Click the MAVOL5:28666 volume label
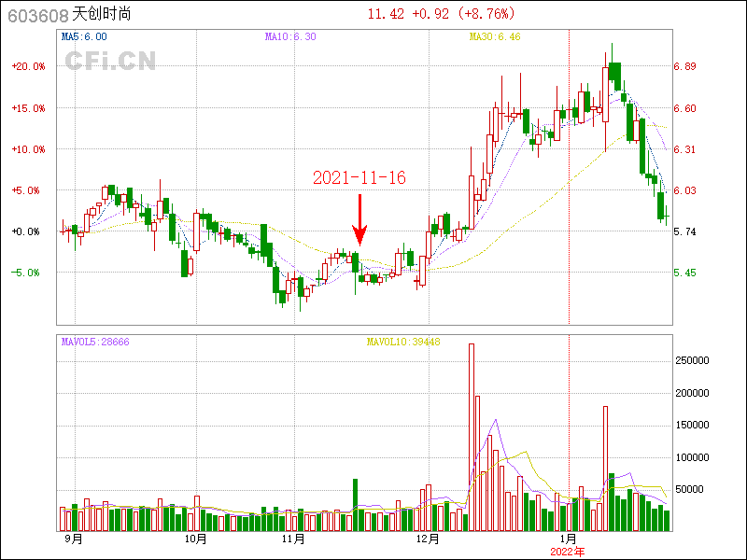The image size is (747, 560). point(95,342)
